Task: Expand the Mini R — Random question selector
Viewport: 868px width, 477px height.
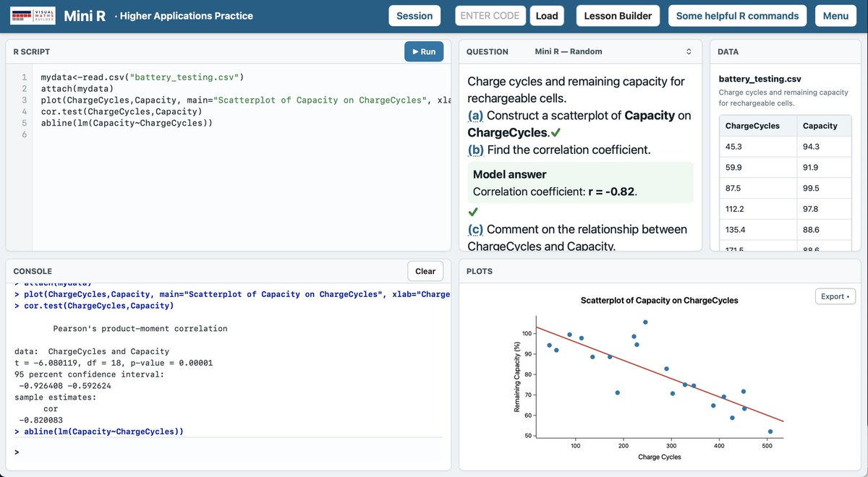Action: [x=613, y=51]
